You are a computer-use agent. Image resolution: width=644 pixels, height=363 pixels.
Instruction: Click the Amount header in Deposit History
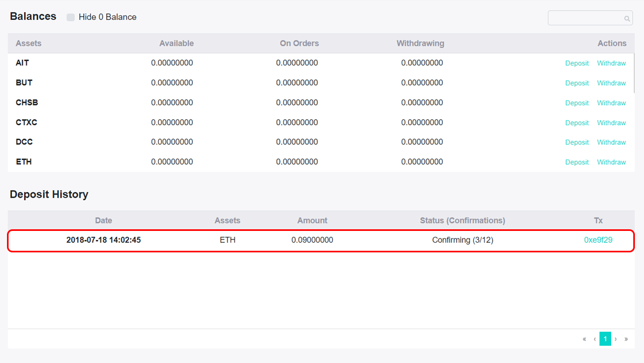[x=312, y=221]
